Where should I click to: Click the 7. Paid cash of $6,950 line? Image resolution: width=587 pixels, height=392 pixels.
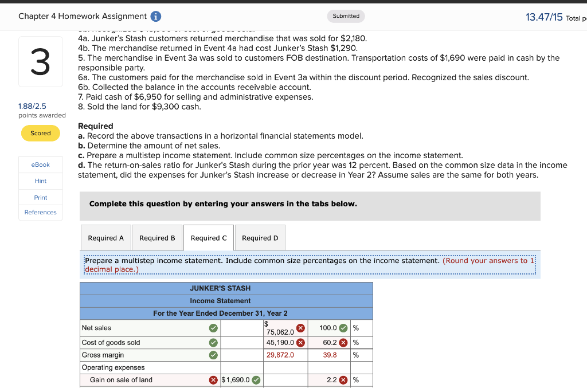pyautogui.click(x=195, y=97)
